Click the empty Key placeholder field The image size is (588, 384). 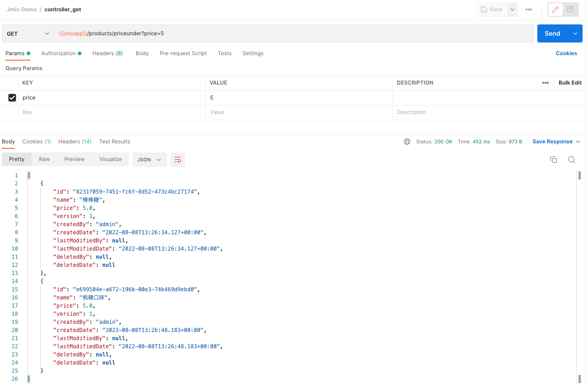(x=112, y=112)
